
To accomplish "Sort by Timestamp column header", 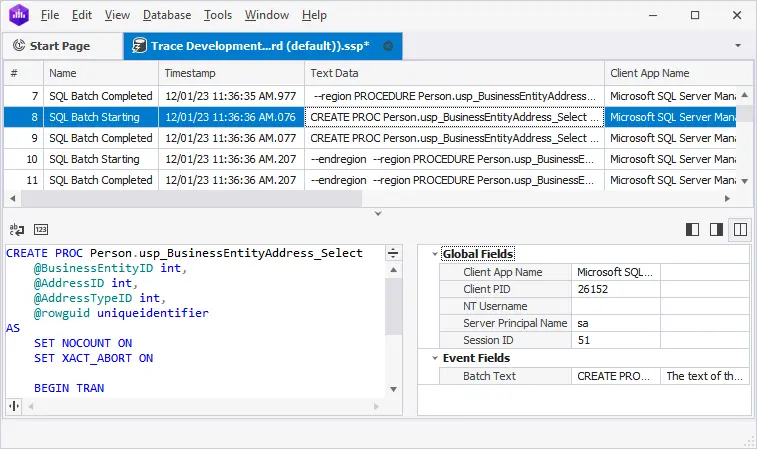I will [230, 73].
